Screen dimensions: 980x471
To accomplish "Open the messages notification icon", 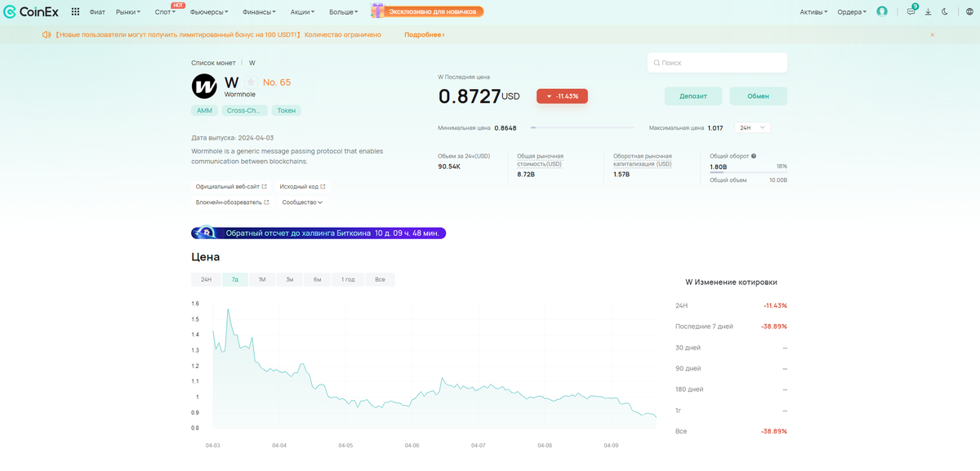I will click(x=911, y=11).
